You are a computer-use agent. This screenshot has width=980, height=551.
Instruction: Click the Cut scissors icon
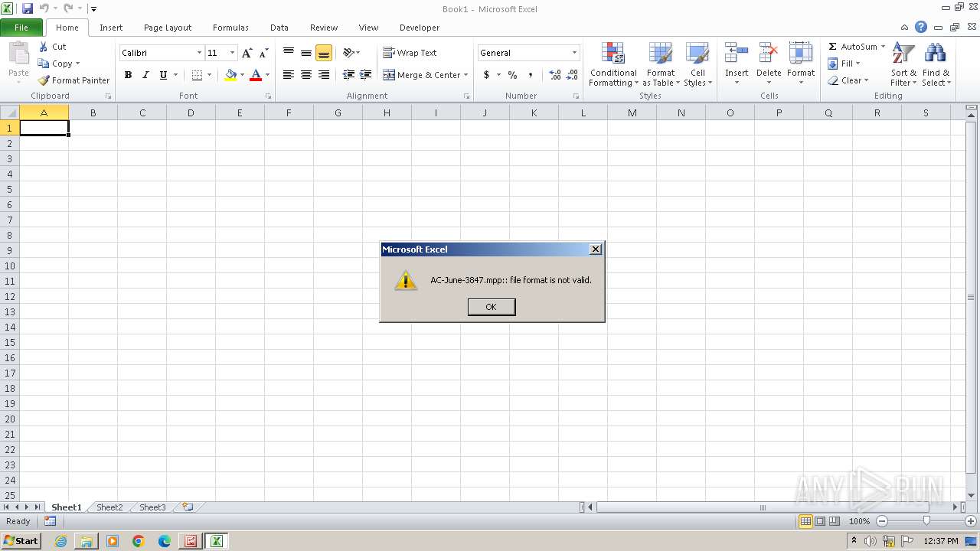click(44, 47)
